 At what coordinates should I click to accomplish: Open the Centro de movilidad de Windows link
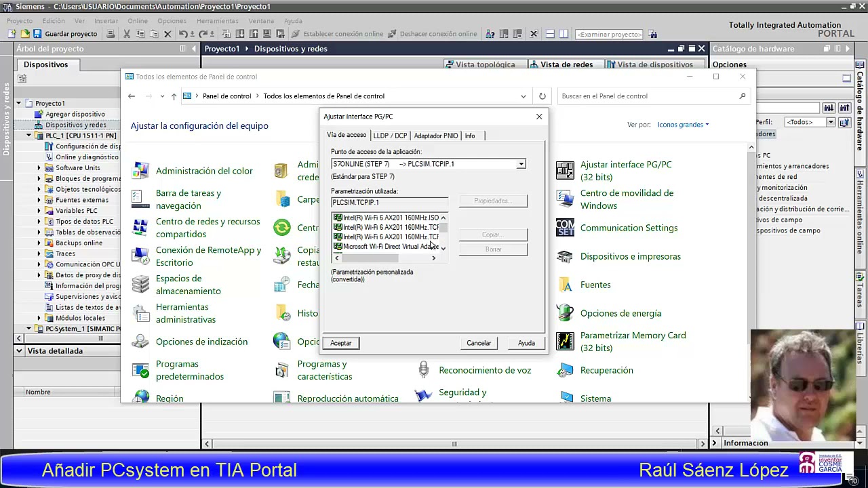coord(627,199)
